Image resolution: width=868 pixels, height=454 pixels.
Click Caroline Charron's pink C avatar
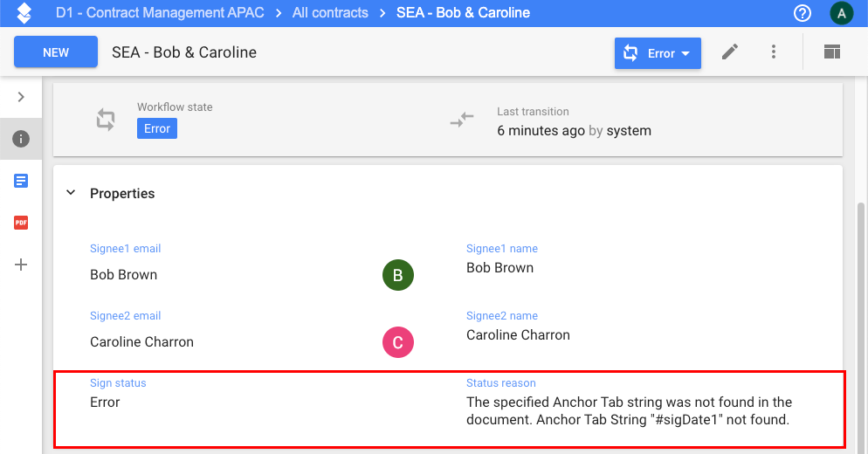(398, 342)
